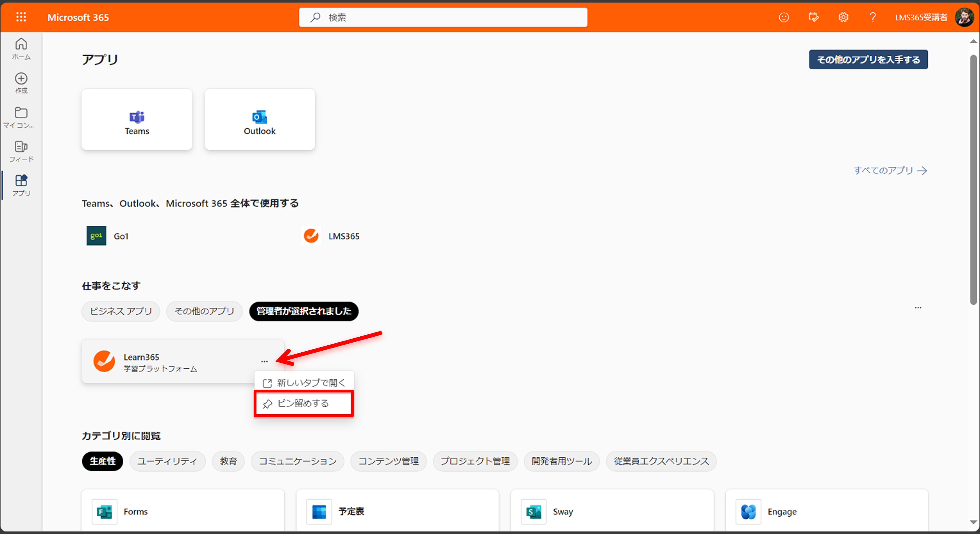Click その他のアプリを入手する button
Viewport: 980px width, 534px height.
(x=868, y=59)
